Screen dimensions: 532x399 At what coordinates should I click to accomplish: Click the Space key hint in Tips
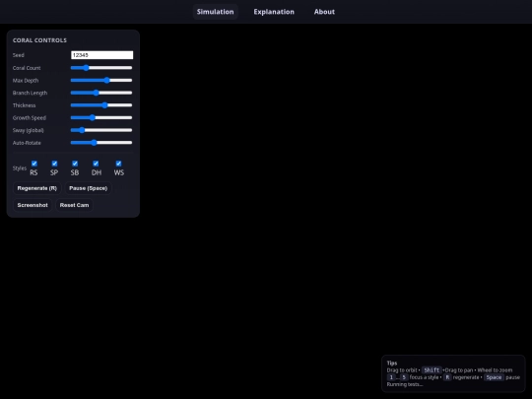494,377
